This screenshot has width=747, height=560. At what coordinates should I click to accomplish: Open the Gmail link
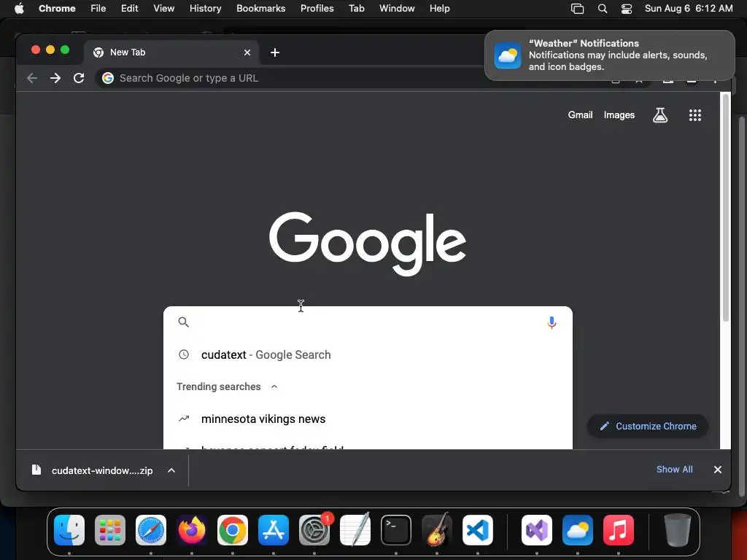point(580,115)
